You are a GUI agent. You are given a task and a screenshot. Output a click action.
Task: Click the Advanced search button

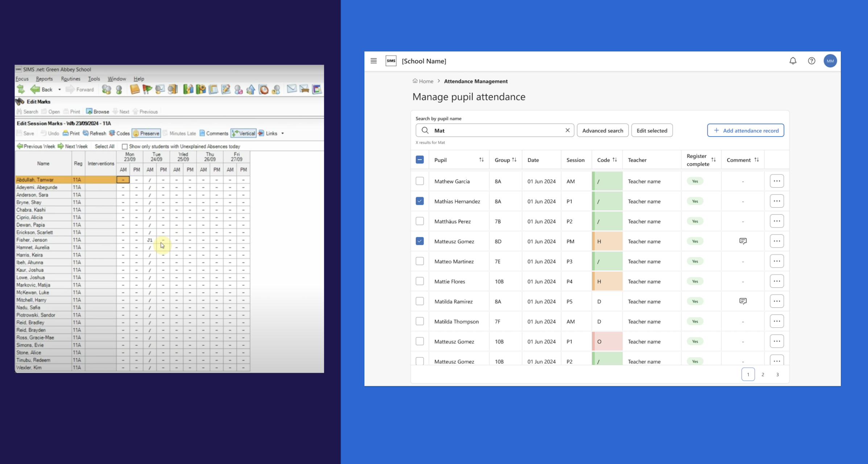click(x=602, y=130)
